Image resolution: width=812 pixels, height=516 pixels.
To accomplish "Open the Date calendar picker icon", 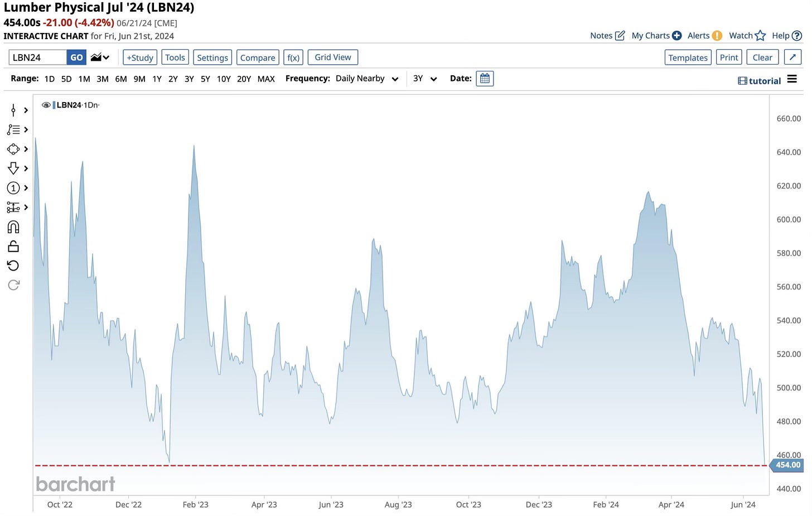I will click(485, 79).
